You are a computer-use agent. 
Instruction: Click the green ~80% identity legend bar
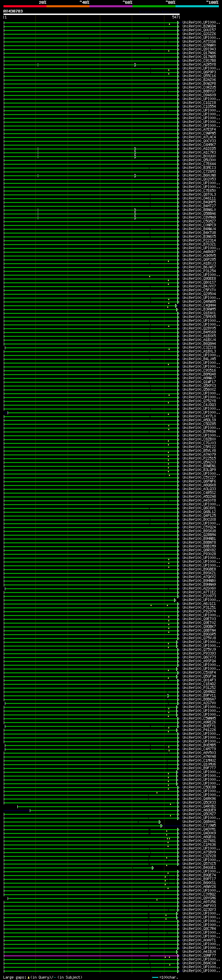click(154, 6)
